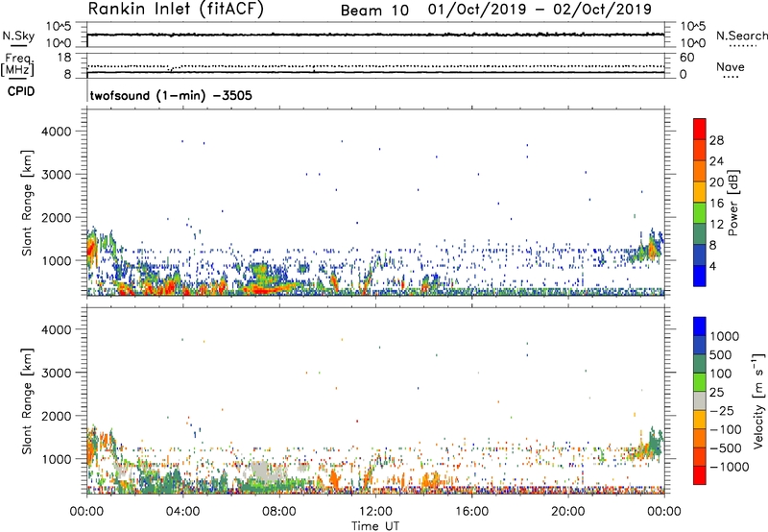Click the 2000 tick on velocity panel axis

[56, 416]
